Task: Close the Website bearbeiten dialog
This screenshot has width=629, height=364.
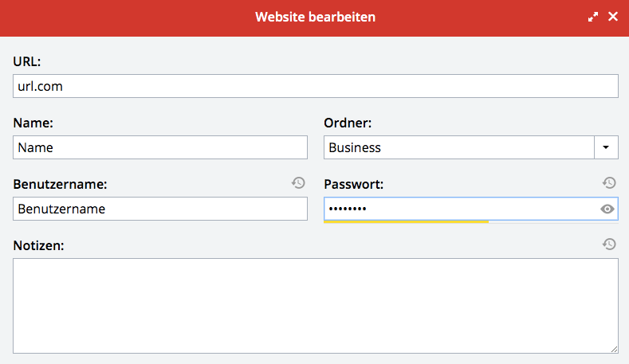Action: 613,17
